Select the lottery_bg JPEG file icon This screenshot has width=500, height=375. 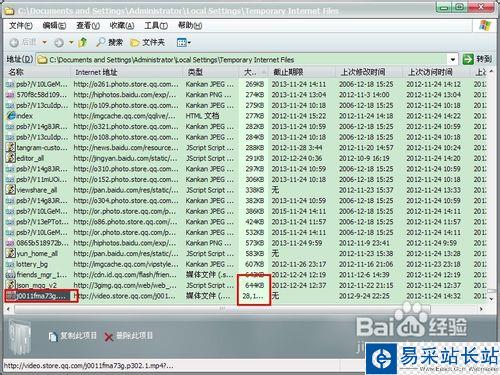11,264
